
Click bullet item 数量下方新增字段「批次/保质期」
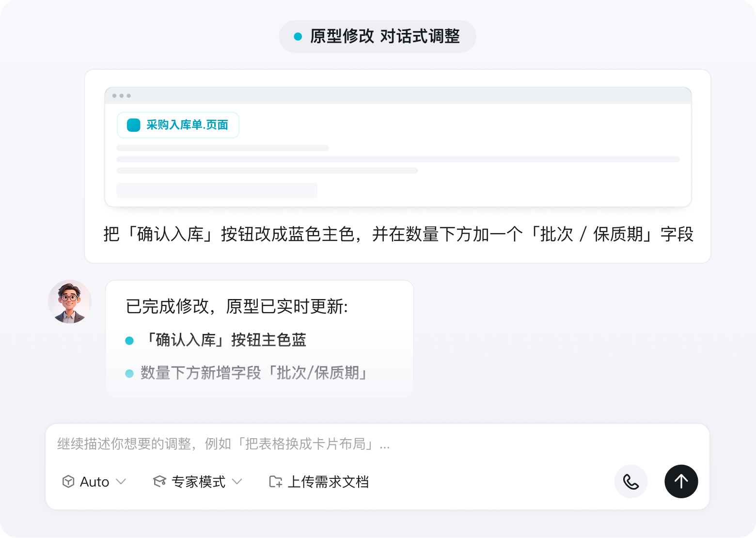[248, 373]
